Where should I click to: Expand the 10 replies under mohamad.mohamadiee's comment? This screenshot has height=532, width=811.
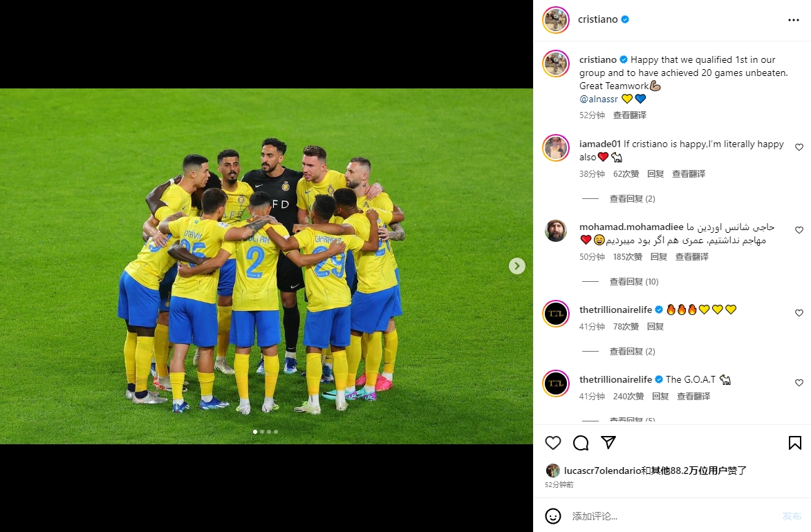click(633, 281)
